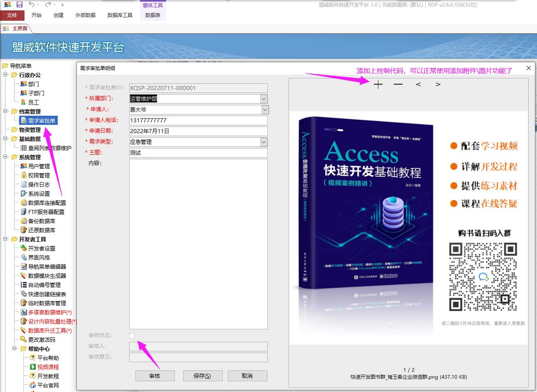
Task: Click the 数据库连接配置 icon
Action: 24,202
